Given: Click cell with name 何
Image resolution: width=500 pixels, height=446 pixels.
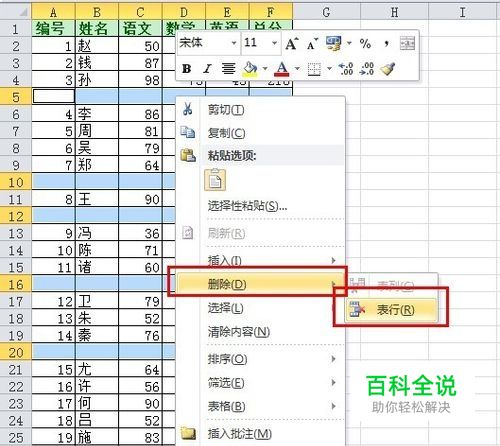Looking at the screenshot, I should pos(97,403).
